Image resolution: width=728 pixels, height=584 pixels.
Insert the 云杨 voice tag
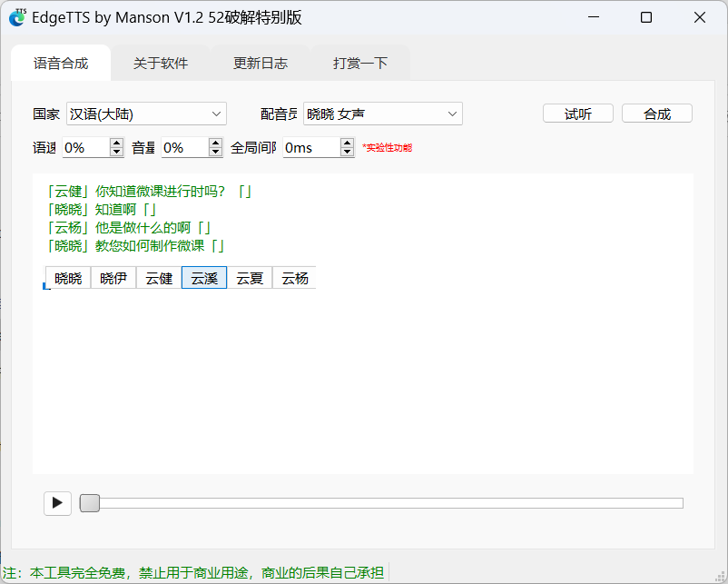[295, 278]
